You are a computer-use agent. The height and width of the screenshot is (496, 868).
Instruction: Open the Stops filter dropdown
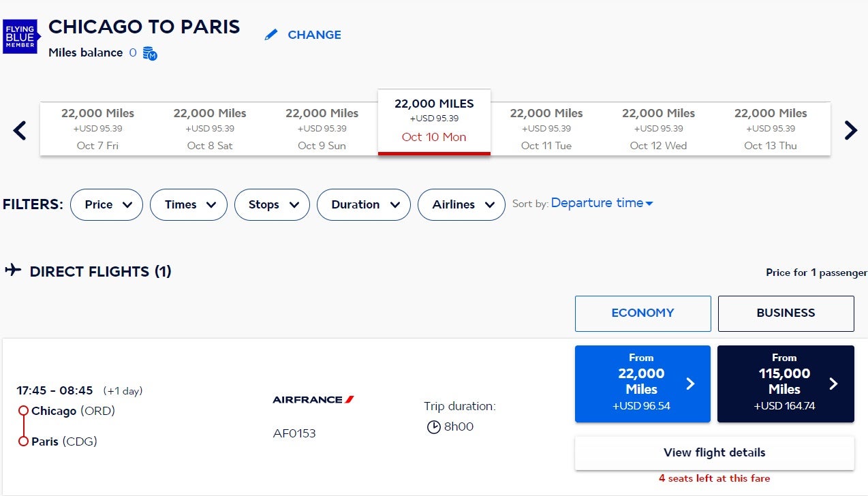[272, 204]
